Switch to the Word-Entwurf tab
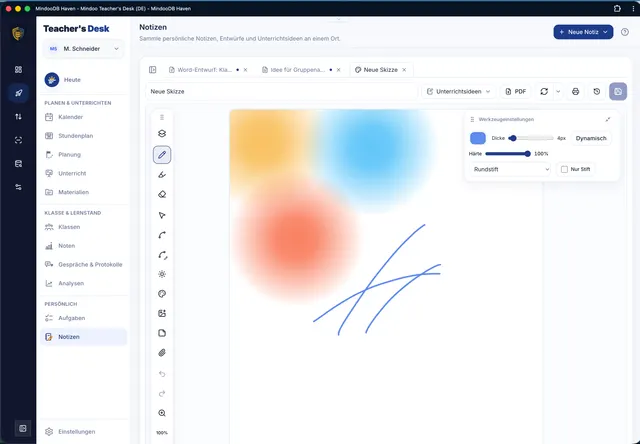This screenshot has width=640, height=444. (204, 70)
